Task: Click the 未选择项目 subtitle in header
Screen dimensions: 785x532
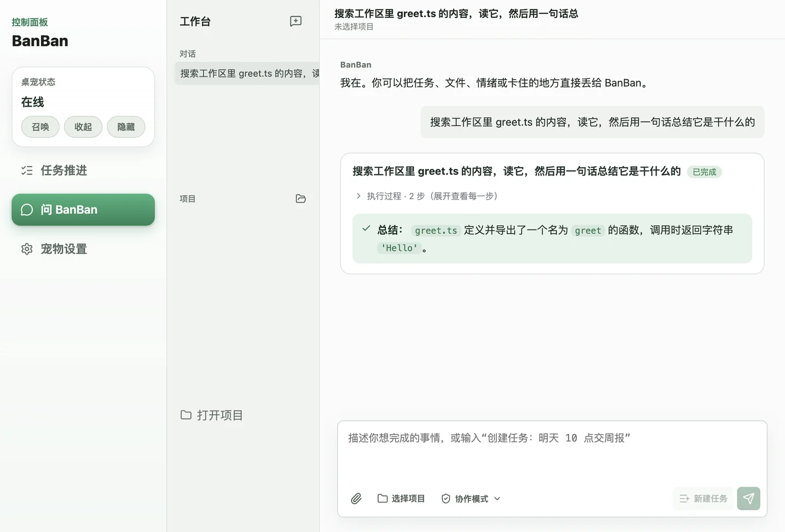Action: click(x=354, y=27)
